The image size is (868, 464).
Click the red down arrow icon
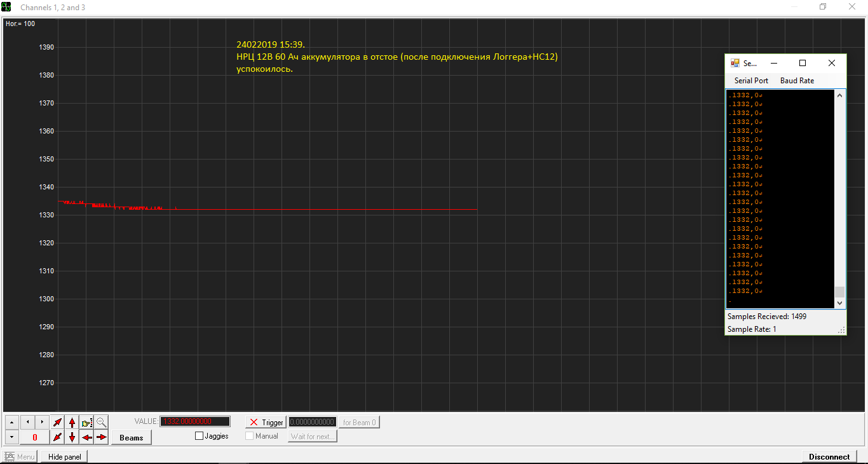coord(72,437)
